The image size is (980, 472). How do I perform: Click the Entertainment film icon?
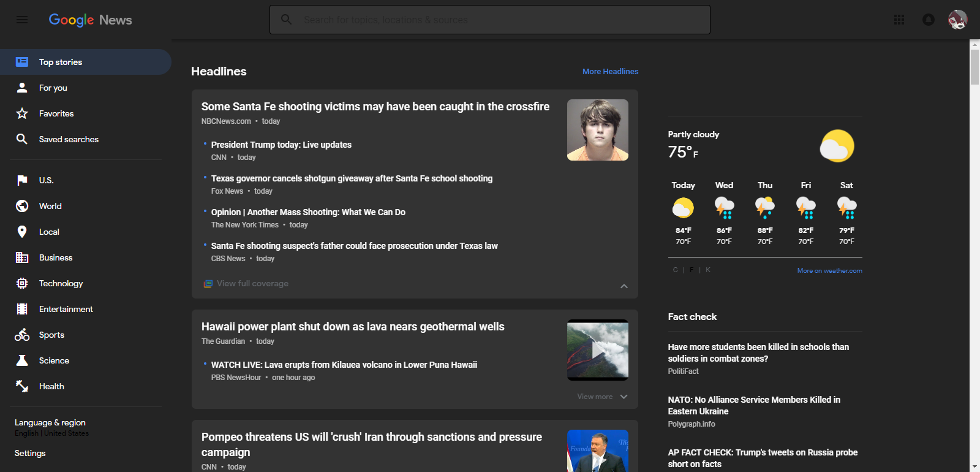point(22,309)
